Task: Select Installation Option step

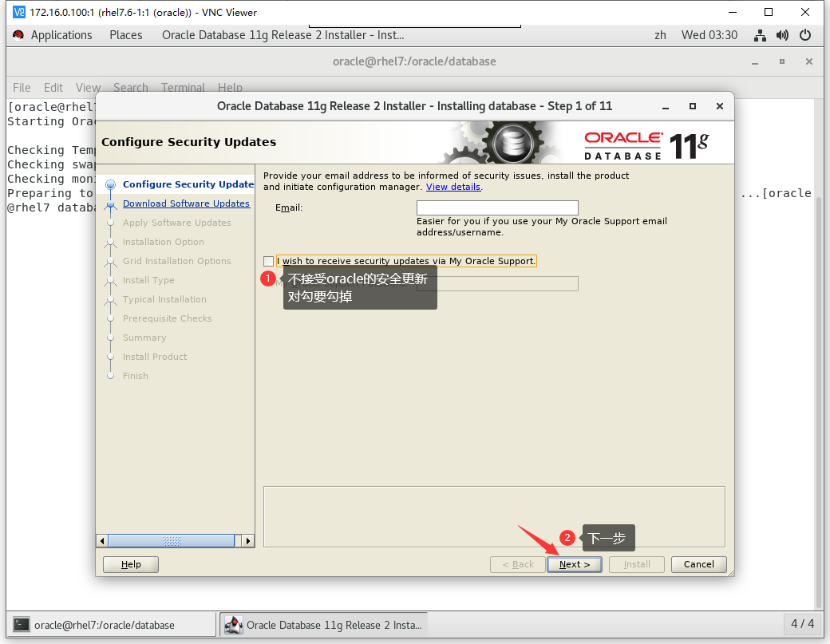Action: 164,242
